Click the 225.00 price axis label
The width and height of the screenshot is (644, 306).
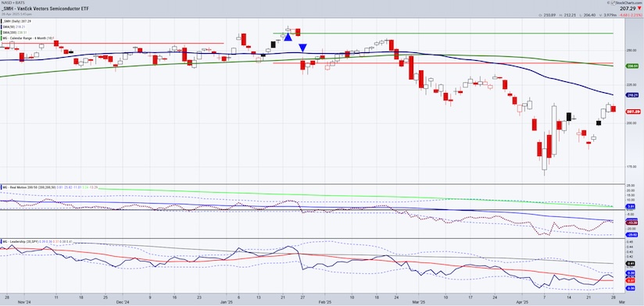point(631,85)
